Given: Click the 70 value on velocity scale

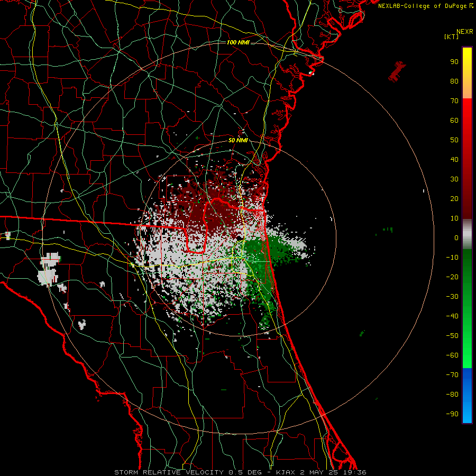Looking at the screenshot, I should [x=454, y=101].
